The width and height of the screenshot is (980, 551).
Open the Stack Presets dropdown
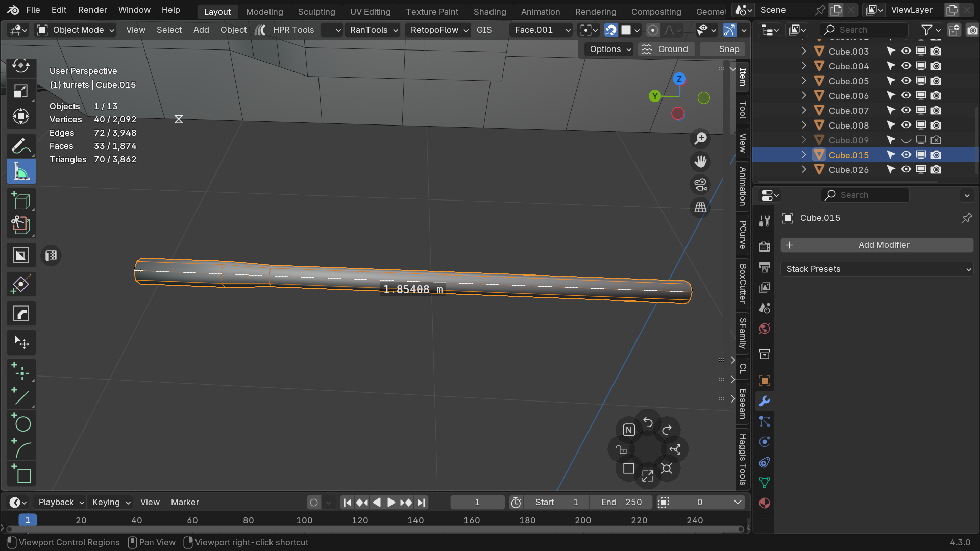tap(876, 269)
